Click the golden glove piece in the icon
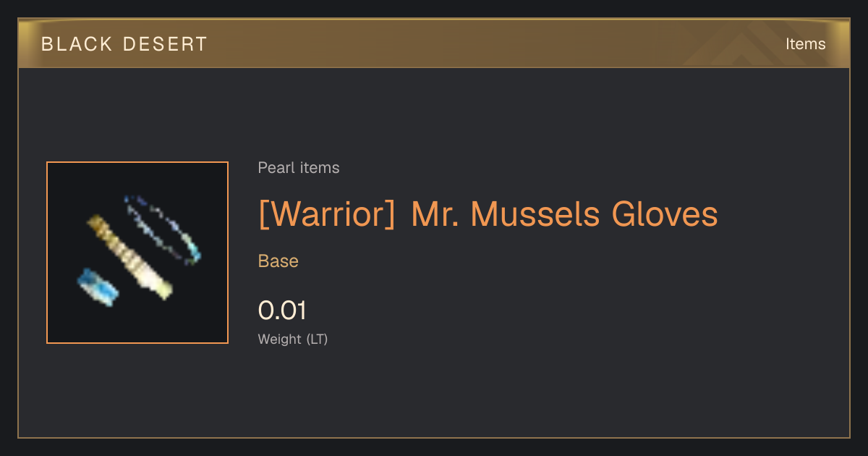Screen dimensions: 868x456 click(131, 257)
